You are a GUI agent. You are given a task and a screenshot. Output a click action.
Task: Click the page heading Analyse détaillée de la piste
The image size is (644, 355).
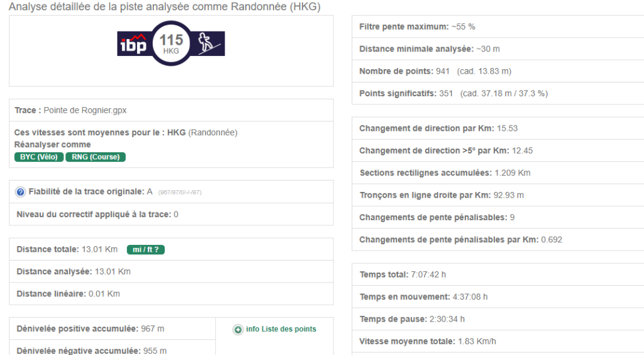click(164, 6)
